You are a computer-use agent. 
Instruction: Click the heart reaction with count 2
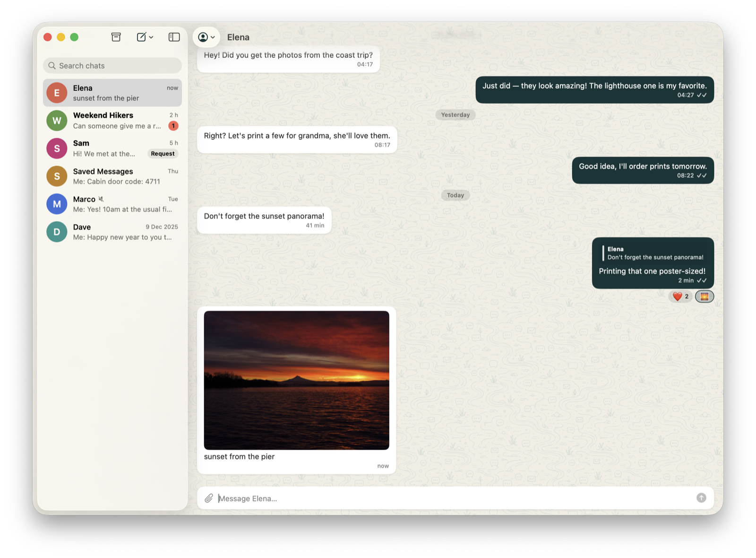680,296
